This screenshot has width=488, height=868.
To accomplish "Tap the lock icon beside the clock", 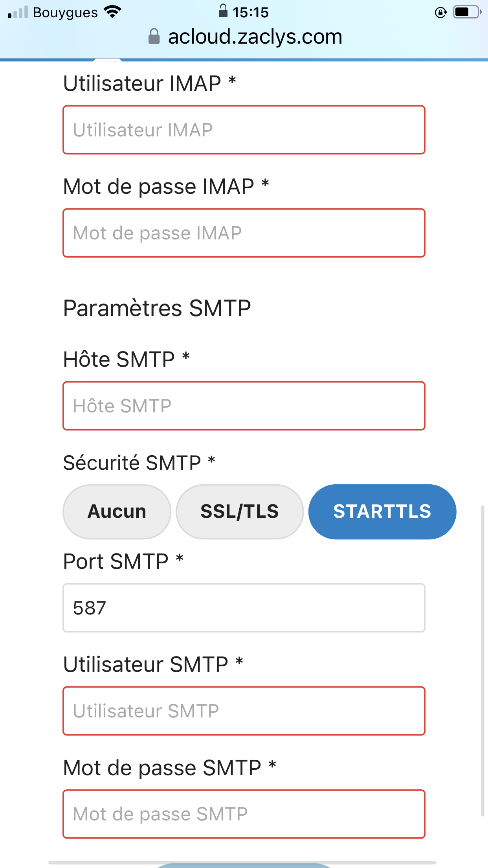I will (223, 11).
